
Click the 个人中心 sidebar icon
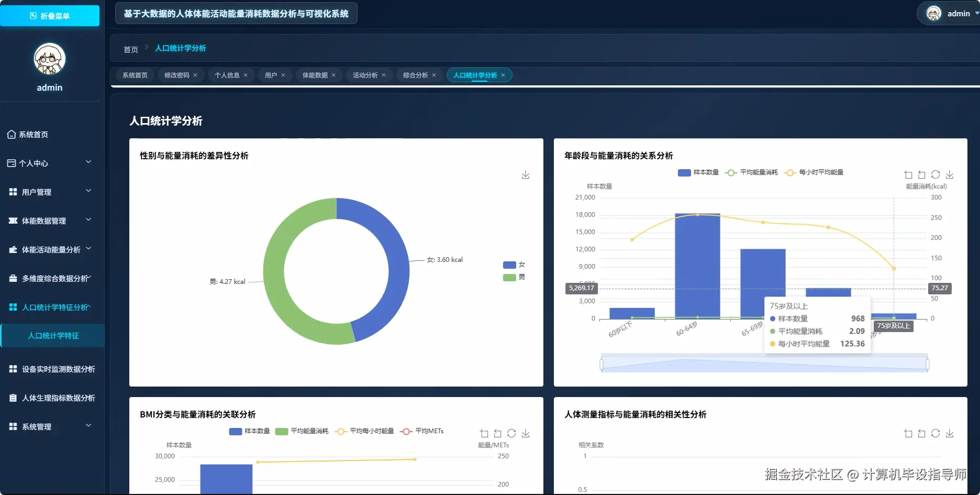coord(12,163)
